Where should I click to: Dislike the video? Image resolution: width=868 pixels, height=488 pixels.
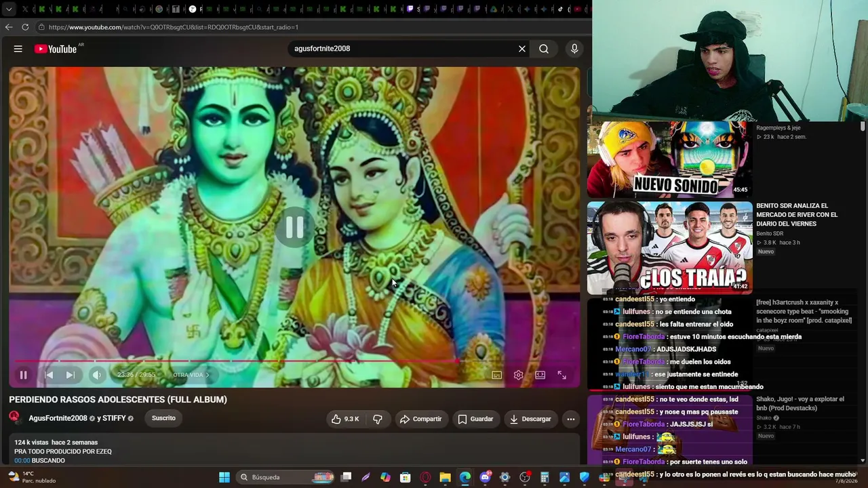click(x=378, y=419)
